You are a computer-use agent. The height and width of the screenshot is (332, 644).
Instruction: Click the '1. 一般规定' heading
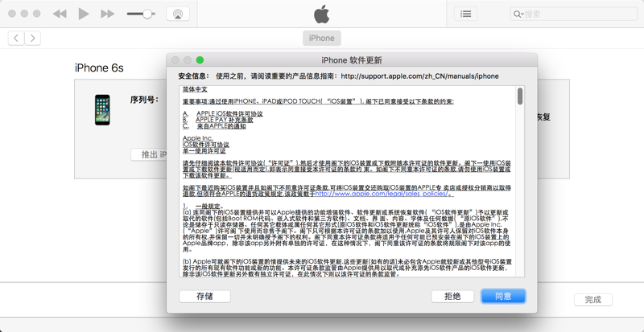click(x=204, y=206)
